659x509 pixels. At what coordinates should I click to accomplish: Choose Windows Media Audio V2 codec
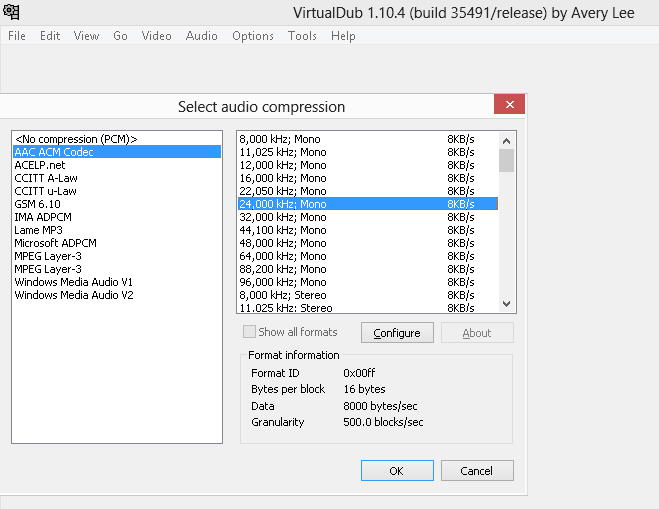tap(74, 295)
